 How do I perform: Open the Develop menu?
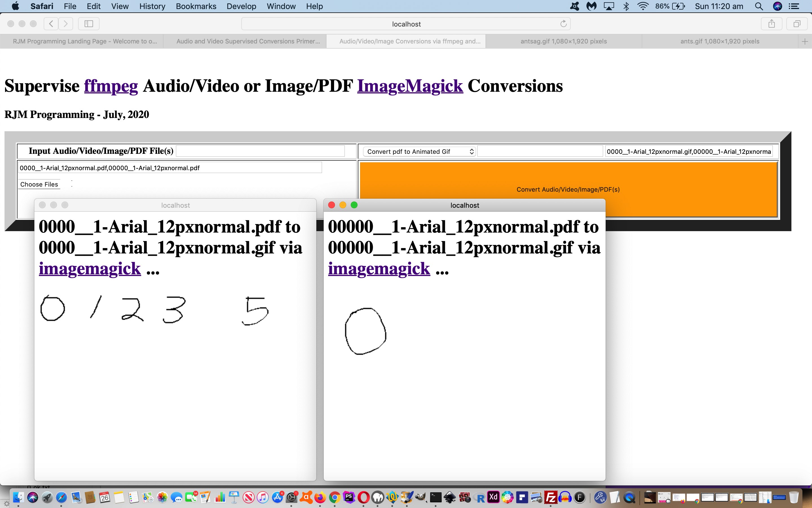point(241,6)
